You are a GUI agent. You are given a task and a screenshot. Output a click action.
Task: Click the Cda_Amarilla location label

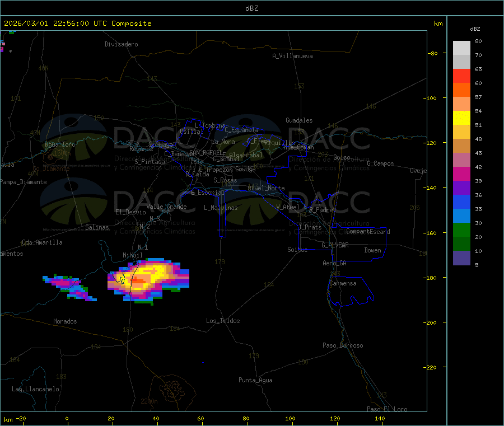(42, 242)
